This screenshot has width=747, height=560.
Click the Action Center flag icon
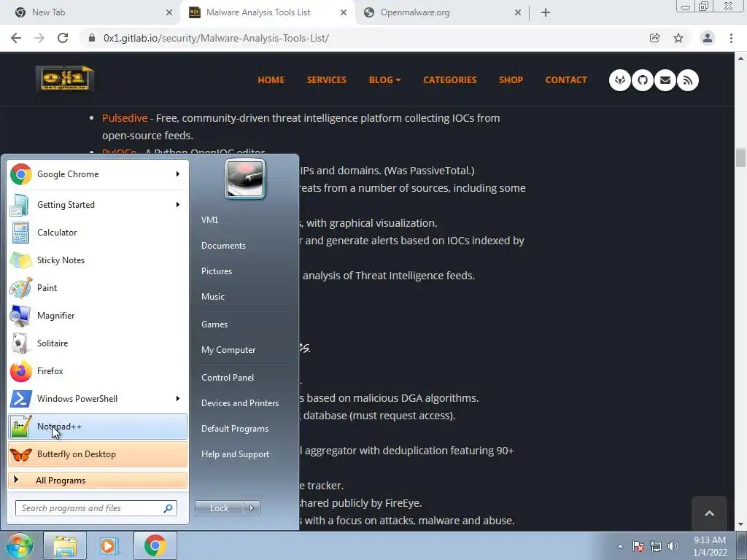pyautogui.click(x=638, y=546)
